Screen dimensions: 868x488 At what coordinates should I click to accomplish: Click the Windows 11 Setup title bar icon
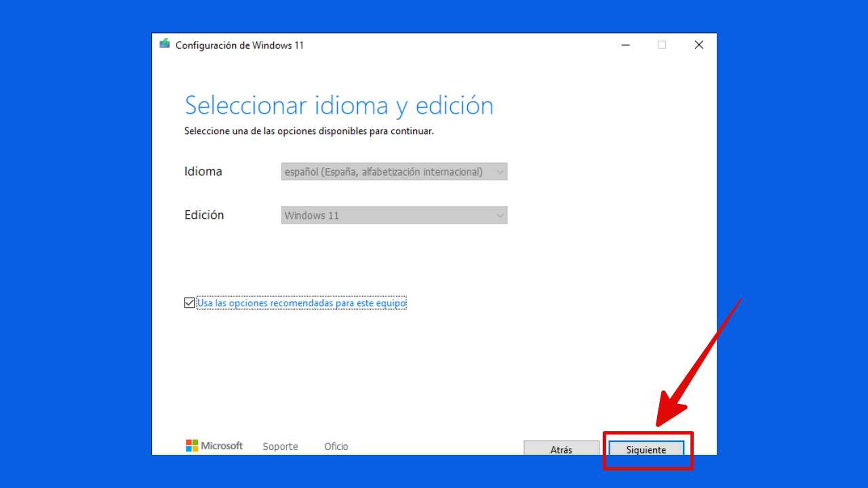pyautogui.click(x=164, y=44)
